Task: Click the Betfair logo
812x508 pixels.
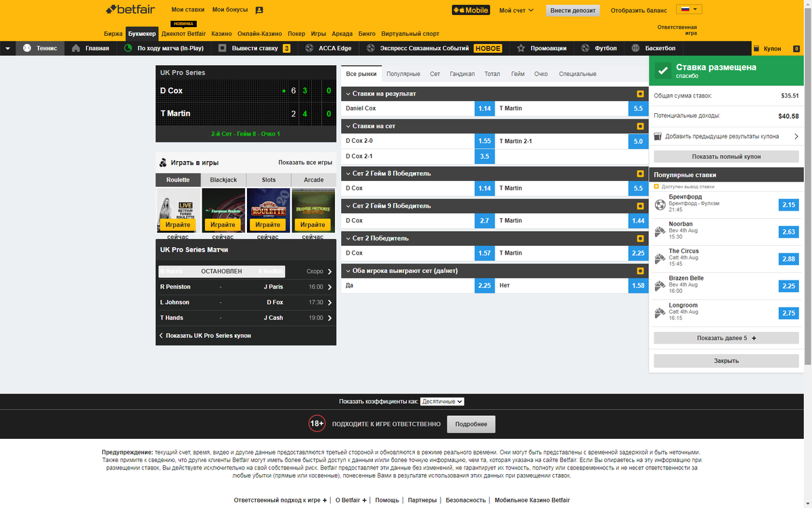Action: click(x=130, y=9)
